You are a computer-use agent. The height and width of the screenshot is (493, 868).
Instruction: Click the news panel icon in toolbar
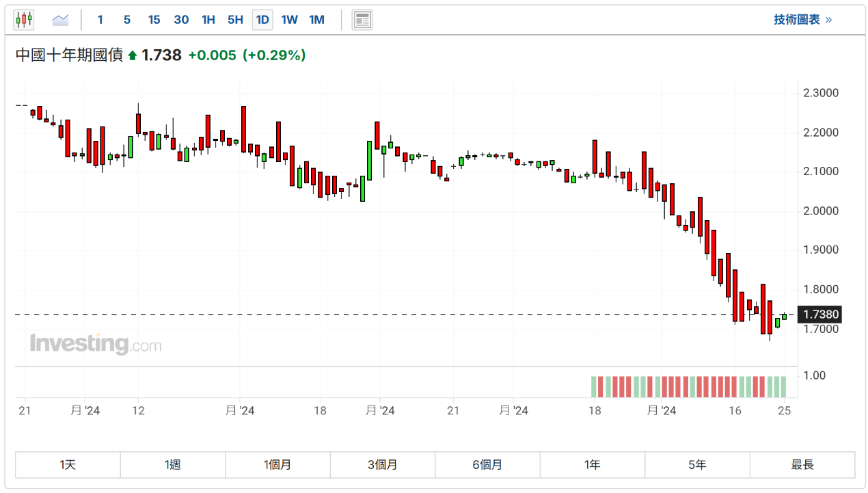(x=362, y=20)
